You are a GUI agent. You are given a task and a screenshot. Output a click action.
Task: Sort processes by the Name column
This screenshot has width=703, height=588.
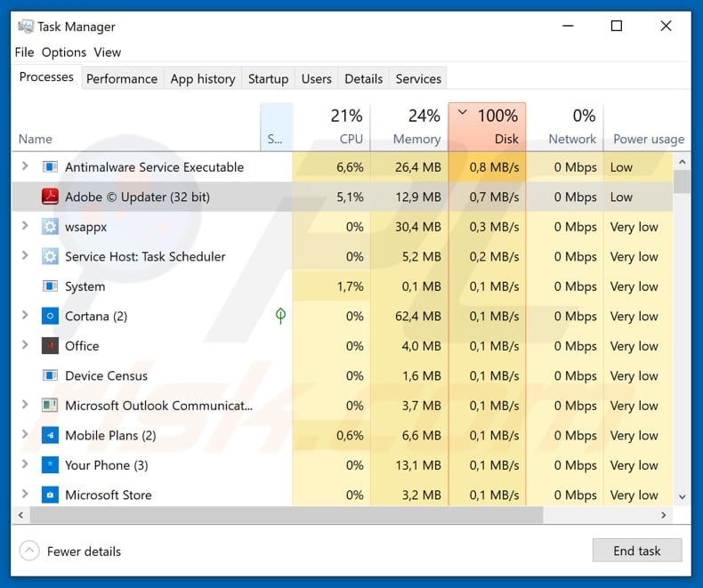tap(135, 127)
